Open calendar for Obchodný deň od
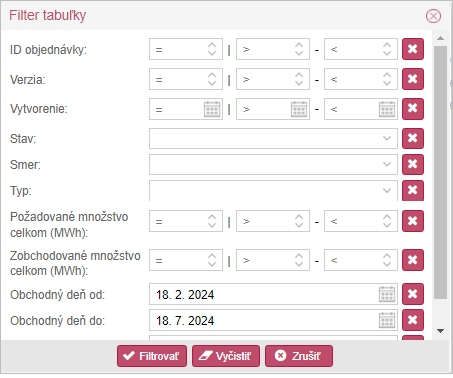 tap(387, 294)
